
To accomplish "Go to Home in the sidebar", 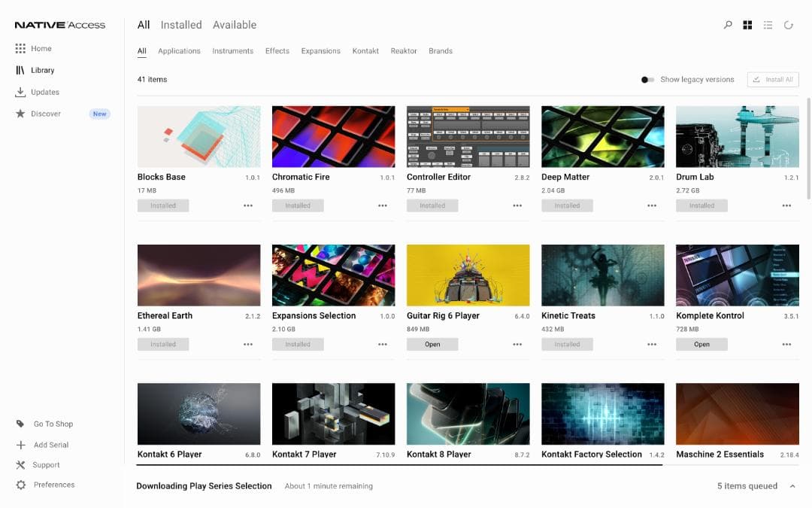I will [37, 48].
